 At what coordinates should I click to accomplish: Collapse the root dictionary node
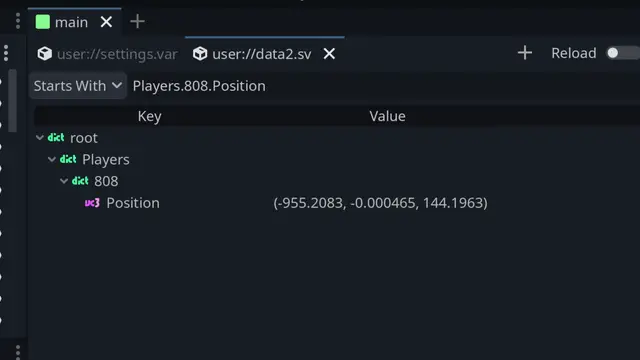[40, 138]
